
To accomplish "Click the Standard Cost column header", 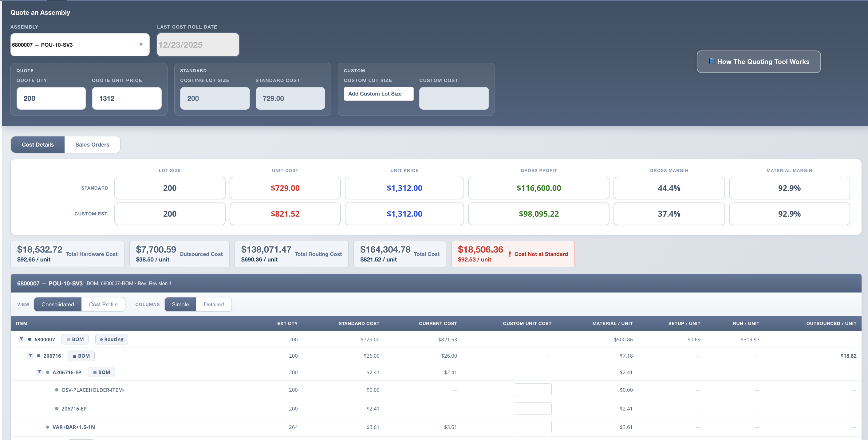I will [x=359, y=324].
